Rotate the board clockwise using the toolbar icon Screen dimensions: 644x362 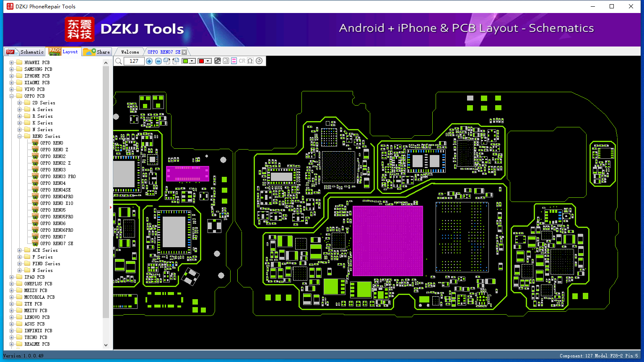click(x=167, y=61)
